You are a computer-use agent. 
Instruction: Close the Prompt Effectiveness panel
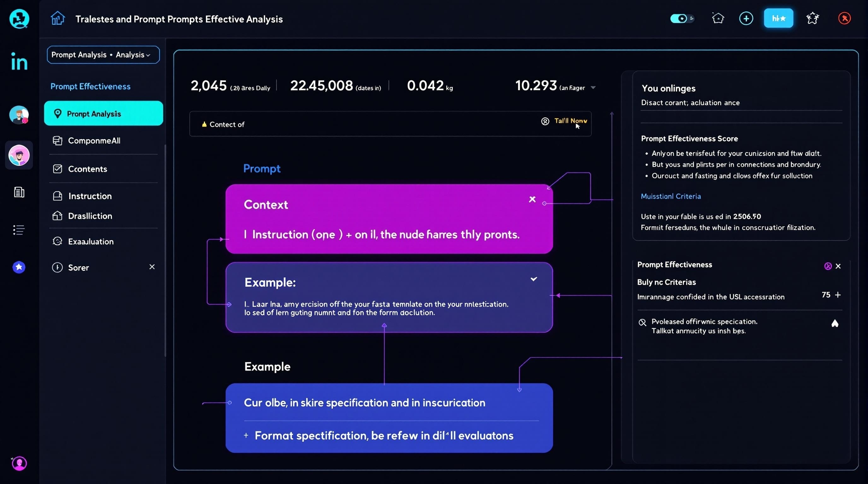point(838,266)
